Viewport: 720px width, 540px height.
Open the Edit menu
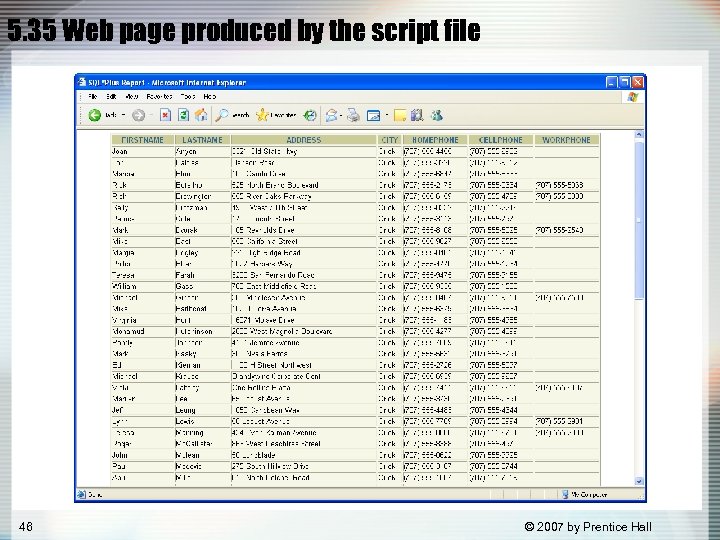pos(111,96)
